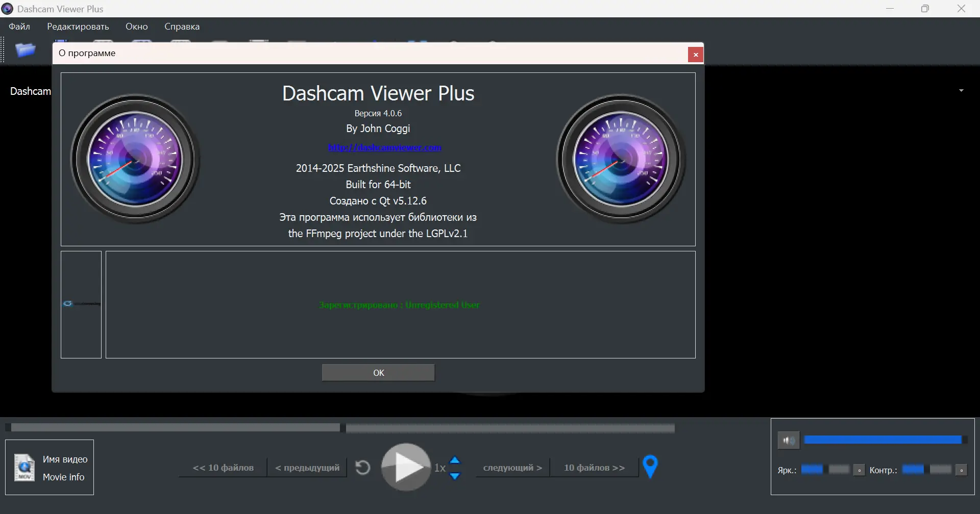
Task: Skip forward with the 10 файлов button
Action: pos(594,467)
